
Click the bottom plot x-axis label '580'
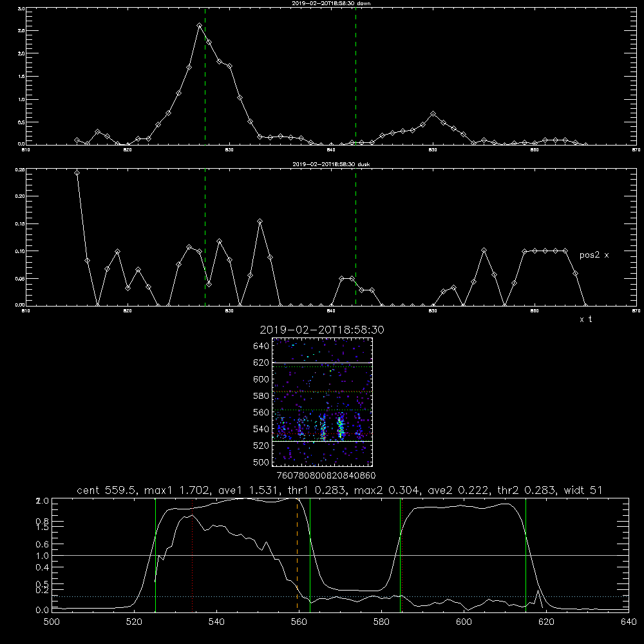[x=381, y=622]
